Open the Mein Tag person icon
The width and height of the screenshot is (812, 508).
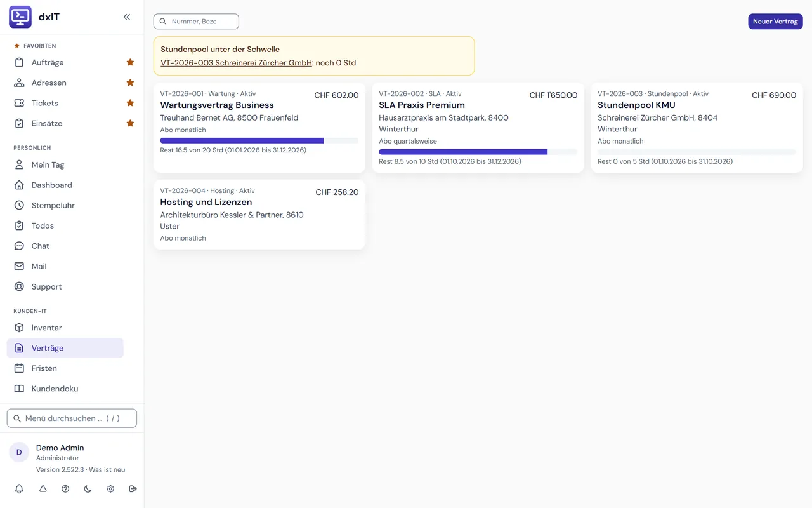click(19, 164)
